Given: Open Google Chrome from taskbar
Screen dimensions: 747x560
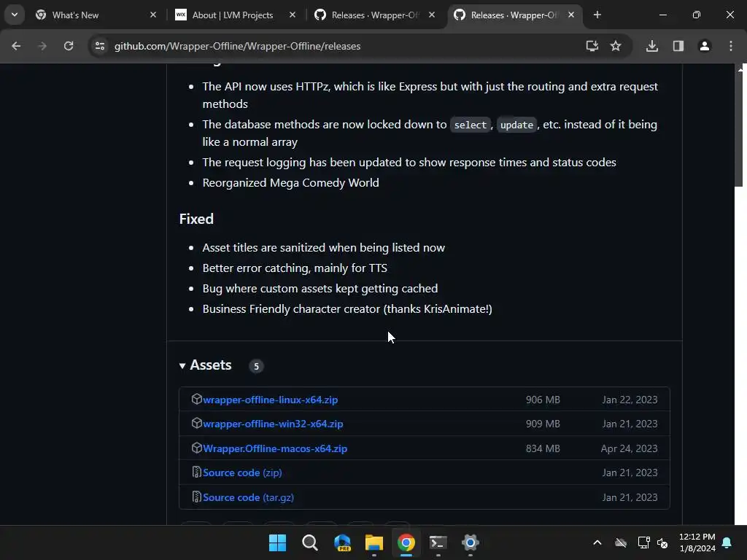Looking at the screenshot, I should coord(406,542).
